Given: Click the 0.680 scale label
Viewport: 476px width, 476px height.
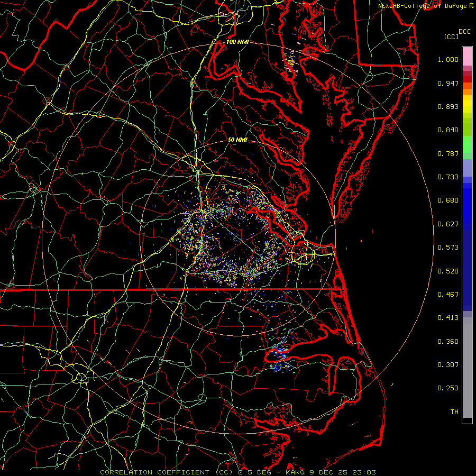Looking at the screenshot, I should (448, 200).
